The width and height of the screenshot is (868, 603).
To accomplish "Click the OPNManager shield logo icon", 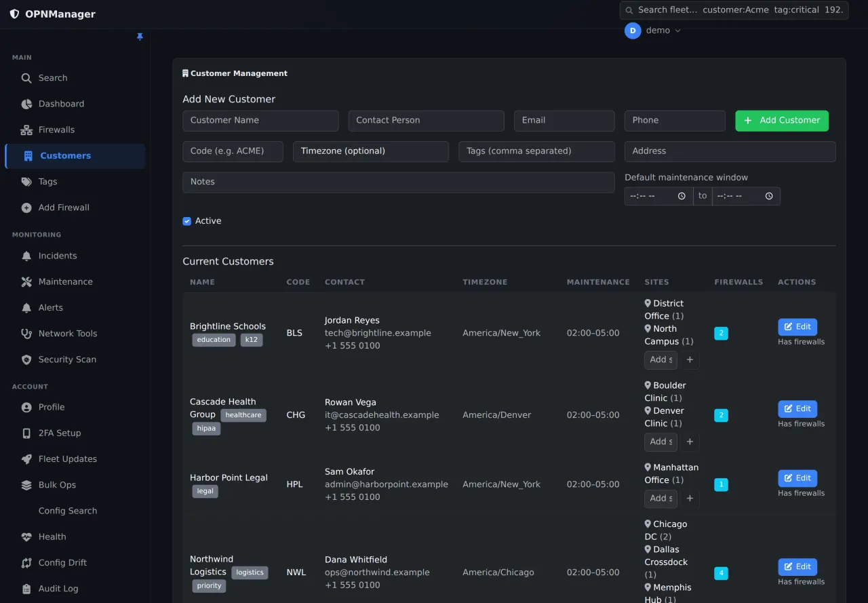I will pyautogui.click(x=14, y=14).
